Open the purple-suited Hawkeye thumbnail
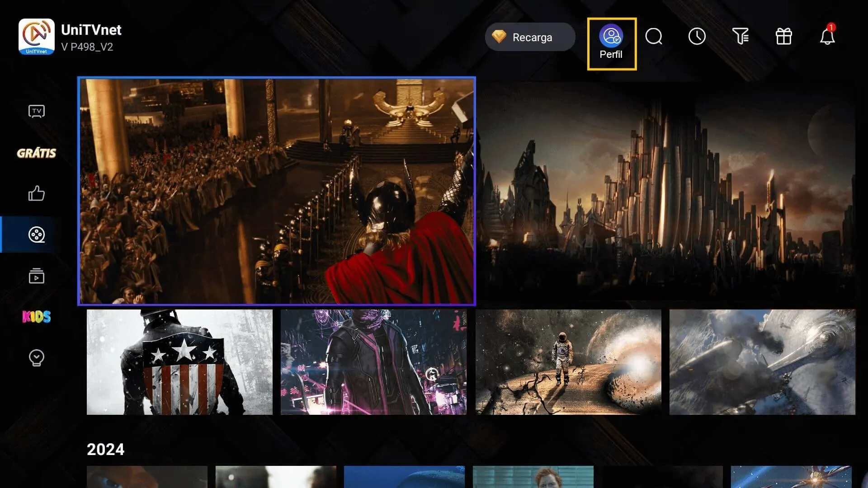868x488 pixels. 373,362
